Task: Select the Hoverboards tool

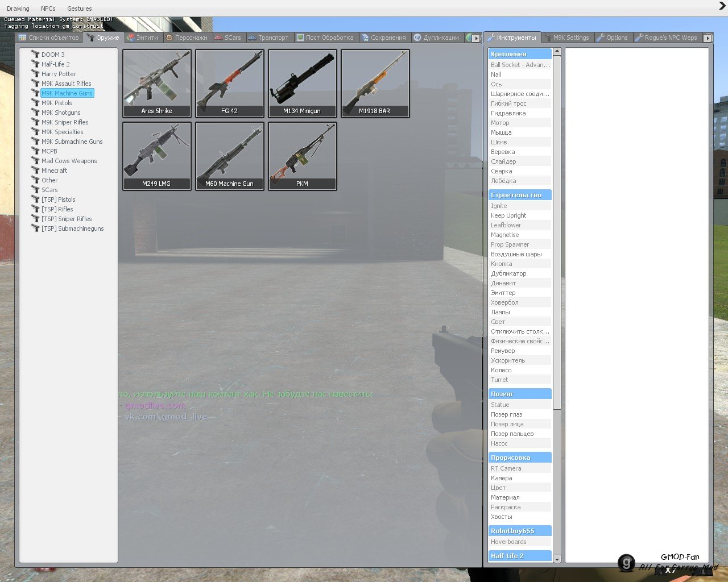Action: (520, 542)
